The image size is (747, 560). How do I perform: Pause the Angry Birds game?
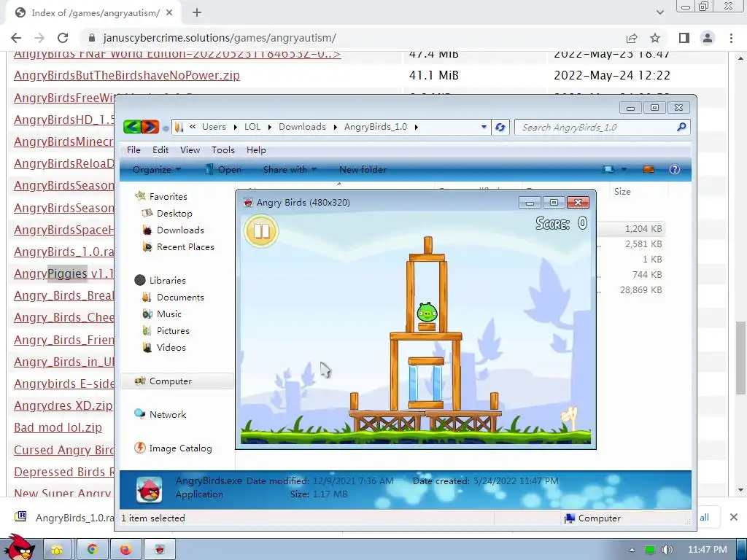coord(261,231)
